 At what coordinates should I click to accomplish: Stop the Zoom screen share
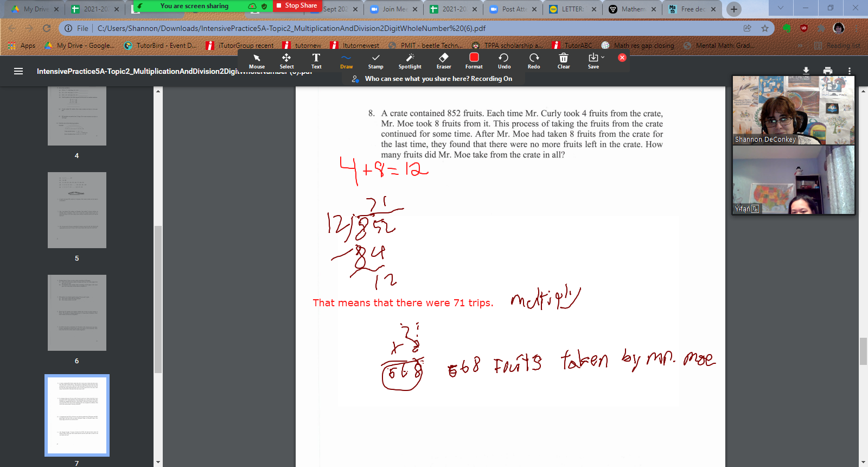(x=296, y=5)
